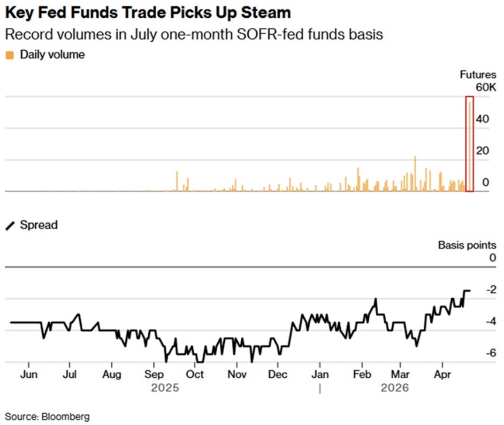Click the "2025" year label
The image size is (504, 425).
click(x=164, y=388)
